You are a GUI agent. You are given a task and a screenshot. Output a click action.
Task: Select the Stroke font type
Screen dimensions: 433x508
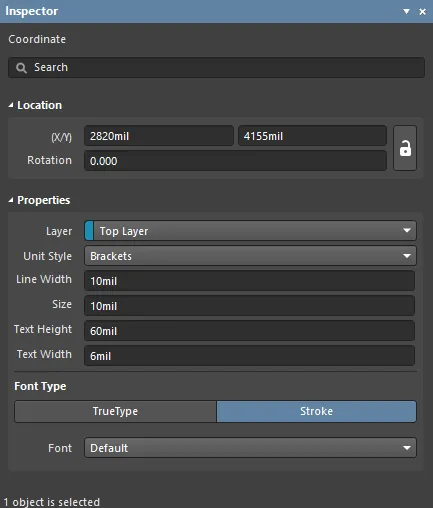[316, 411]
